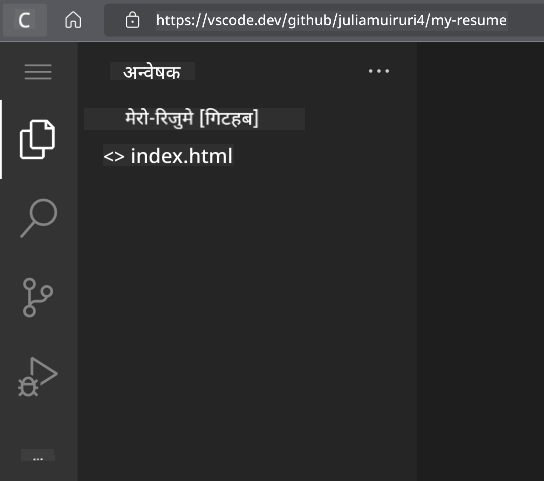The image size is (544, 481).
Task: Focus the vscode.dev URL address bar
Action: point(331,20)
